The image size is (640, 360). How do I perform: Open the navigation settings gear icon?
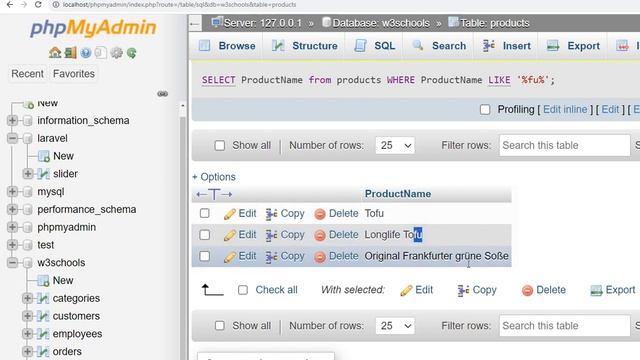pos(117,53)
